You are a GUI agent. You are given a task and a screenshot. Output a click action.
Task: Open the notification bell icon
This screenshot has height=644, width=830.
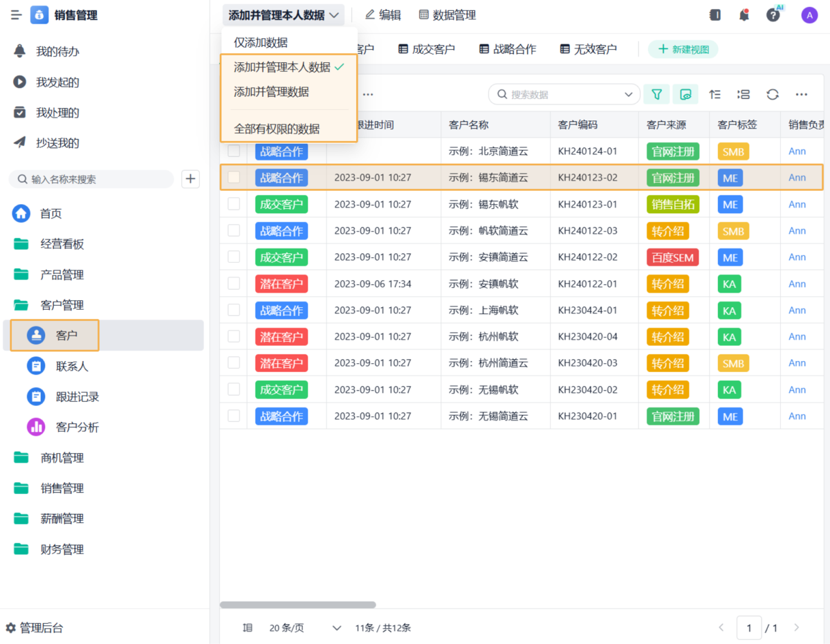pos(744,15)
